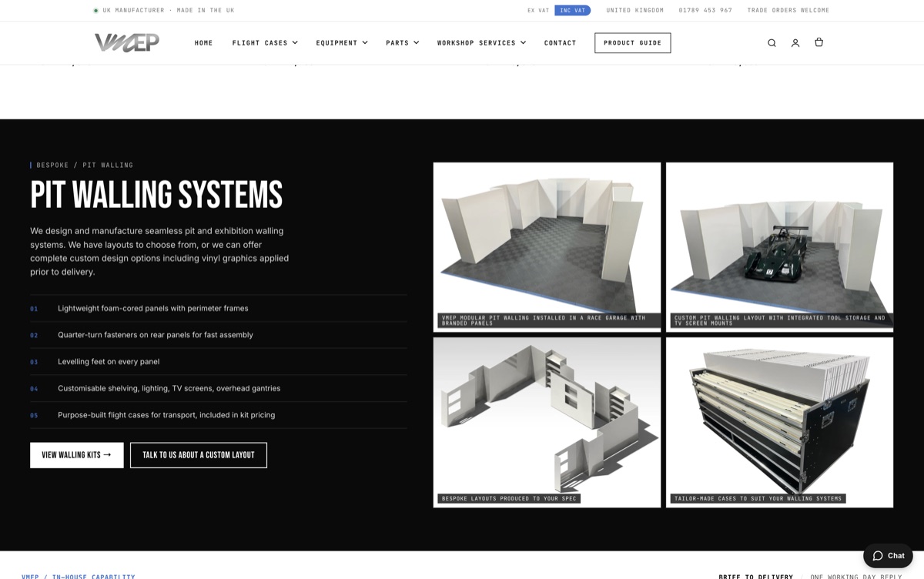Viewport: 924px width, 579px height.
Task: Open the user account icon
Action: pos(795,43)
